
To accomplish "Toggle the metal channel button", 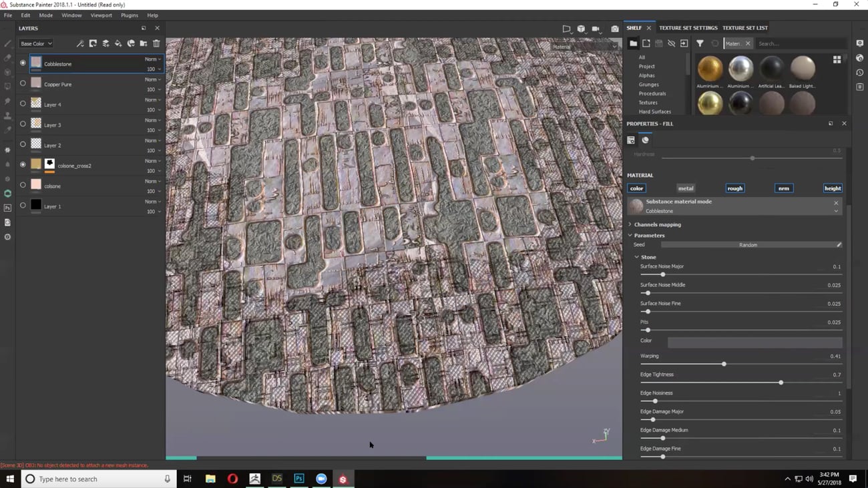I will click(686, 188).
